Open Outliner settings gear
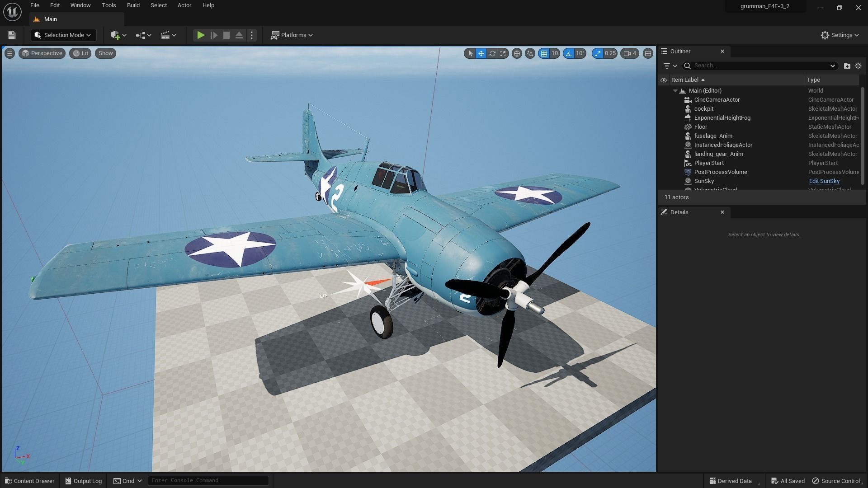 [858, 66]
